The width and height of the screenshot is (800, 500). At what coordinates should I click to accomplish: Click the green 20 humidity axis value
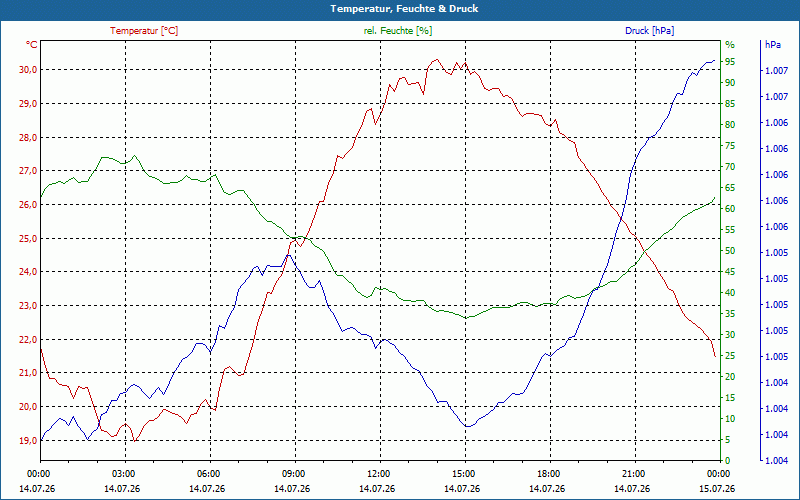tap(730, 377)
